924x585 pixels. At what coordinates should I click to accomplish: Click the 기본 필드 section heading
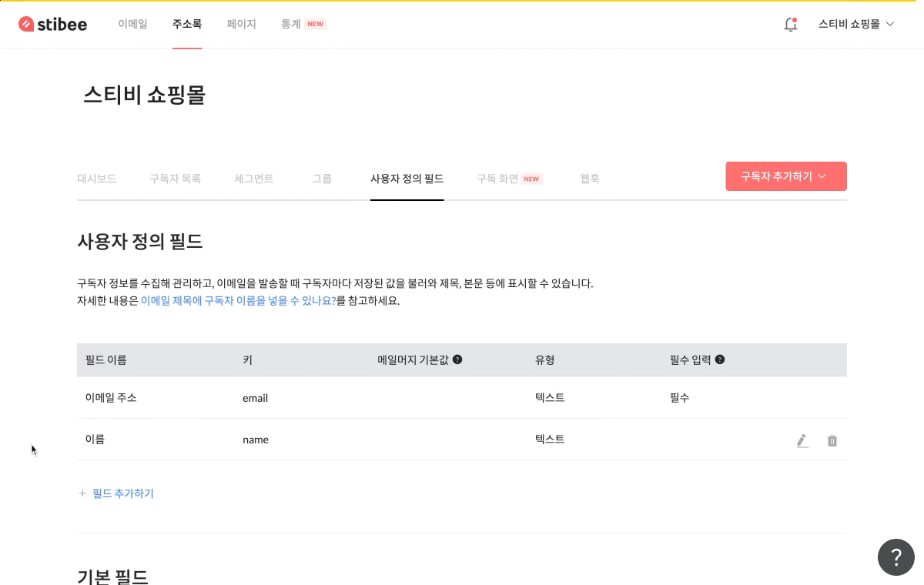[113, 577]
